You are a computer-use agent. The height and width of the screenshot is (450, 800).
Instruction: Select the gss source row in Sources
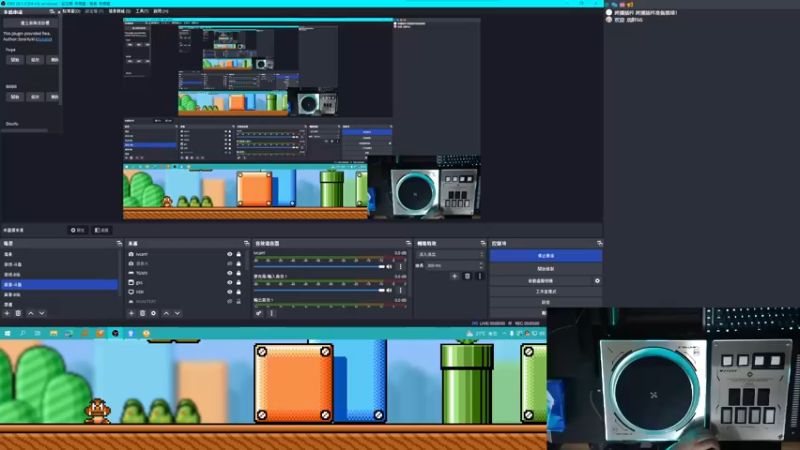point(185,282)
